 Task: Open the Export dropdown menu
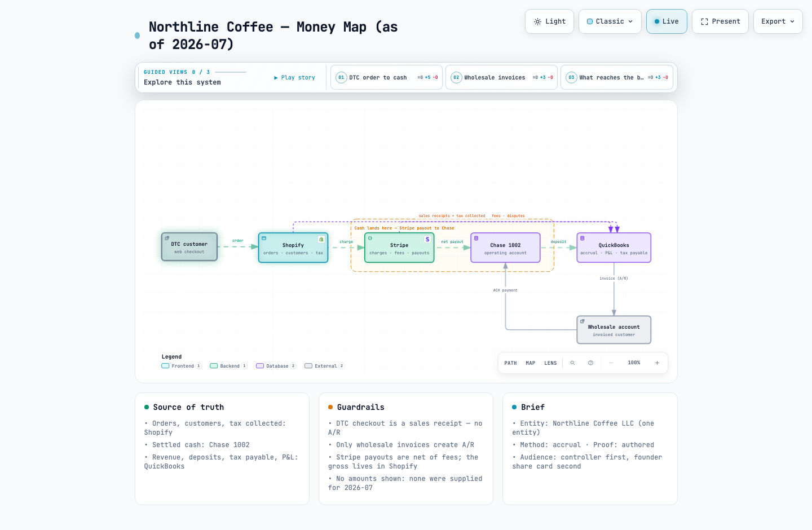click(x=778, y=21)
